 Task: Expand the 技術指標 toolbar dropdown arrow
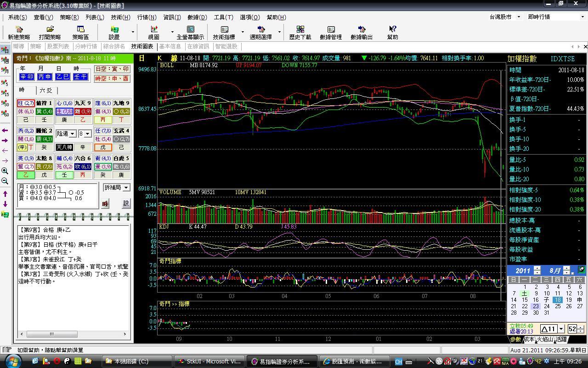coord(243,32)
